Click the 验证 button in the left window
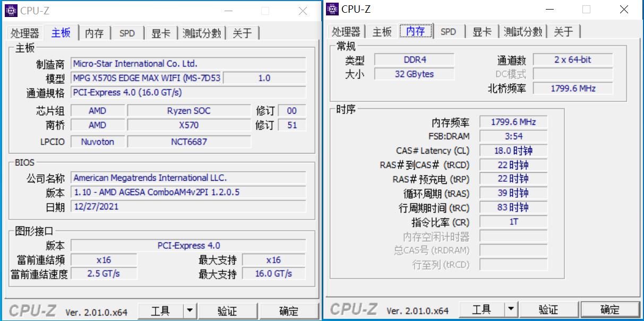 [228, 310]
